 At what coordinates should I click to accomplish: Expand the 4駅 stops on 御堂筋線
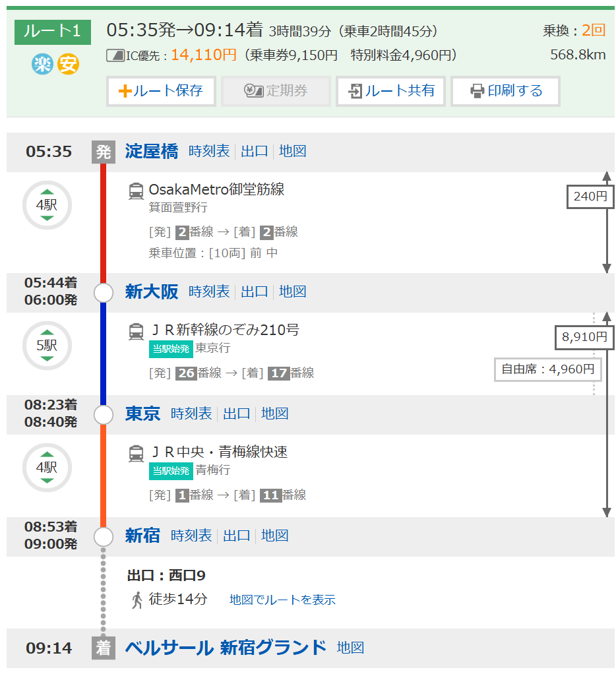47,205
